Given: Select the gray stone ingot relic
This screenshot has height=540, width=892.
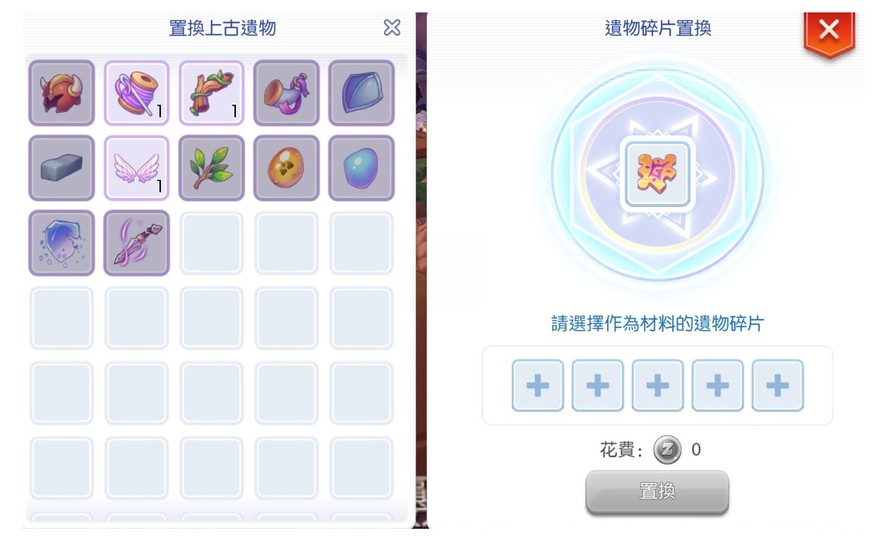Looking at the screenshot, I should point(61,168).
